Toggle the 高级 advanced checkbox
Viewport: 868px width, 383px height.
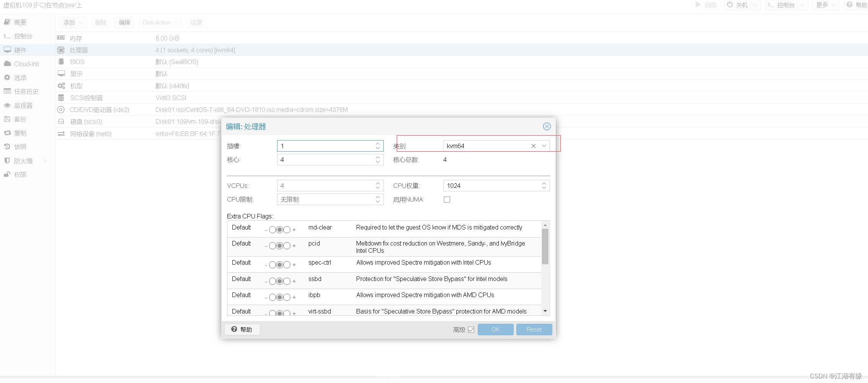(x=471, y=330)
